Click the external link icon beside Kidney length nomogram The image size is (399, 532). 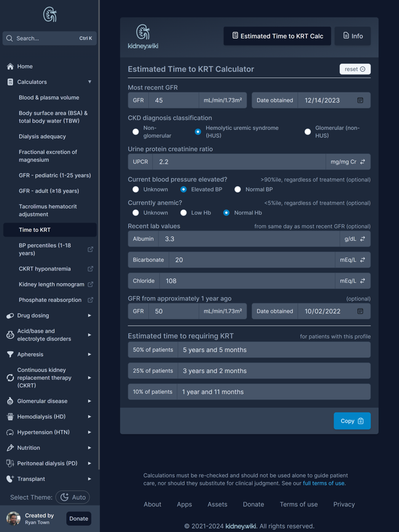tap(90, 284)
